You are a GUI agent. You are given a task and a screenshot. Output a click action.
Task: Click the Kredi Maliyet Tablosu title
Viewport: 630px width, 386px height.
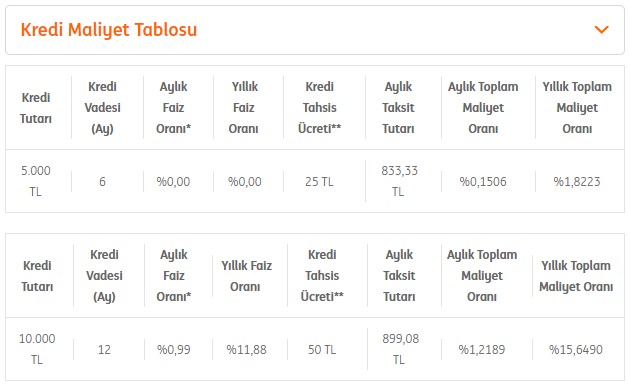[x=109, y=30]
